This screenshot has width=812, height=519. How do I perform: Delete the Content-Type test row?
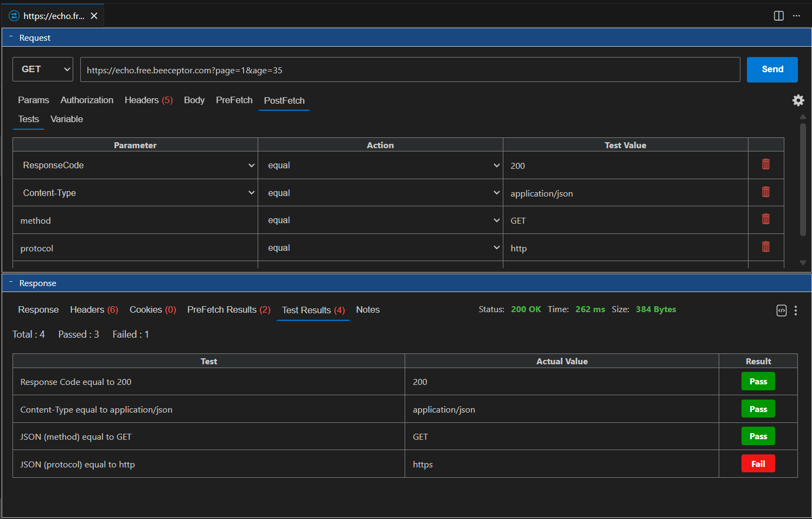[x=765, y=192]
